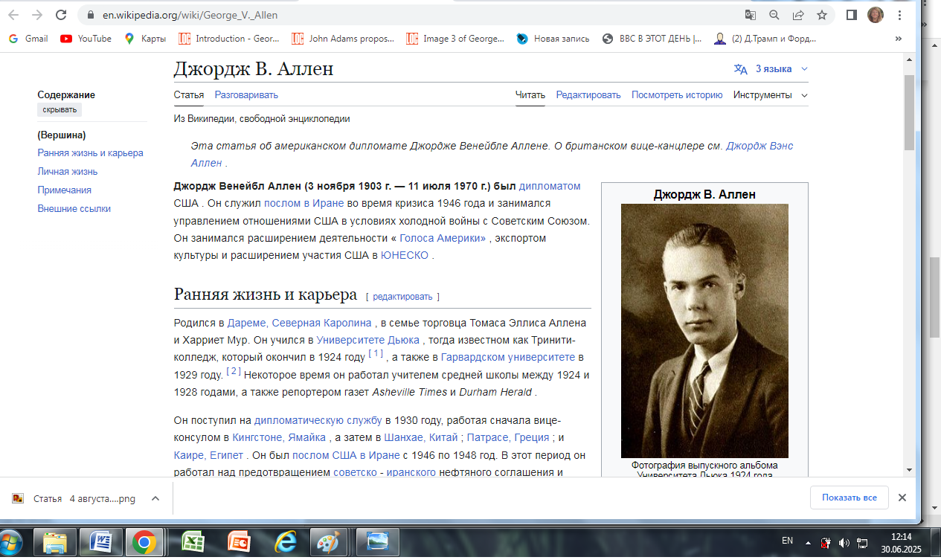
Task: Open the 'Image 3 of George...' bookmark
Action: tap(455, 39)
